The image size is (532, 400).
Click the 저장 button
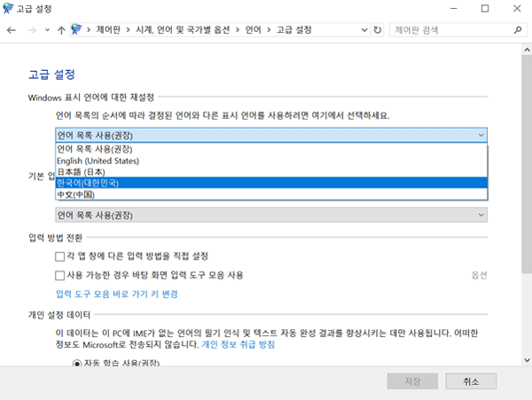(412, 381)
